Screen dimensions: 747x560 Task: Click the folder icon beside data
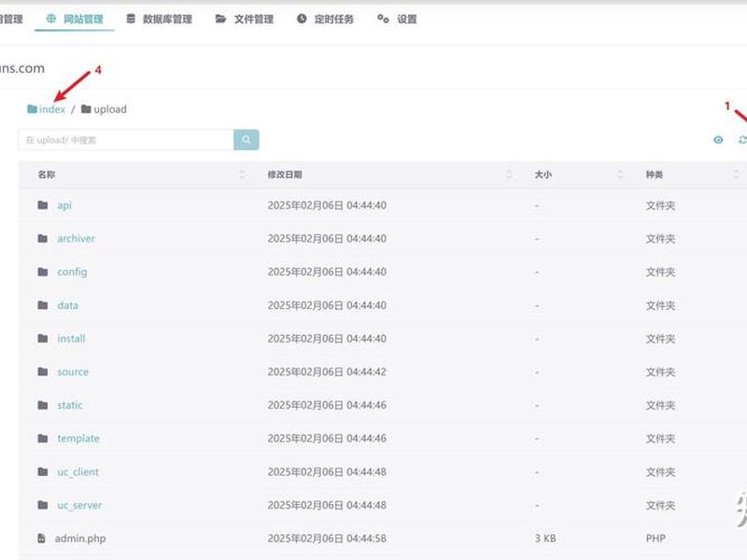coord(43,305)
